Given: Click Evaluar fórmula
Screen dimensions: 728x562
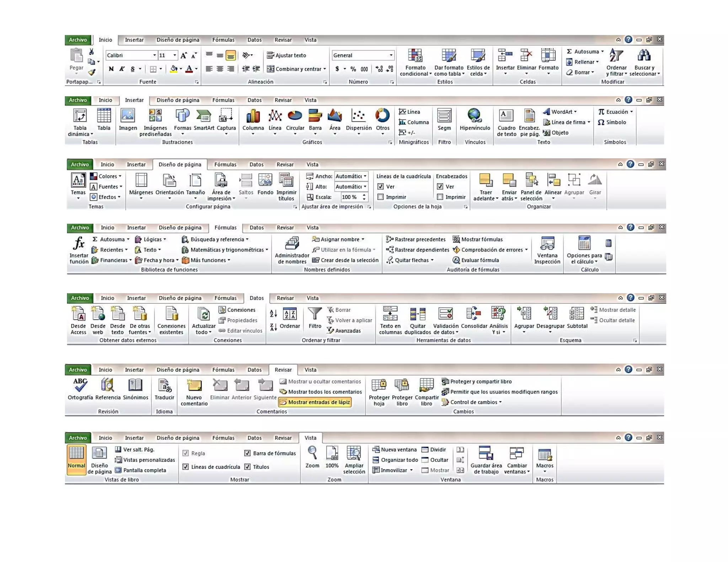Looking at the screenshot, I should pos(476,260).
